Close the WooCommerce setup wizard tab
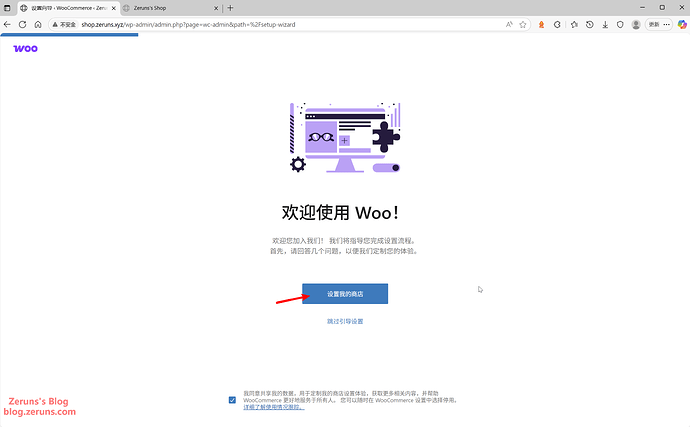This screenshot has width=690, height=427. (x=114, y=8)
